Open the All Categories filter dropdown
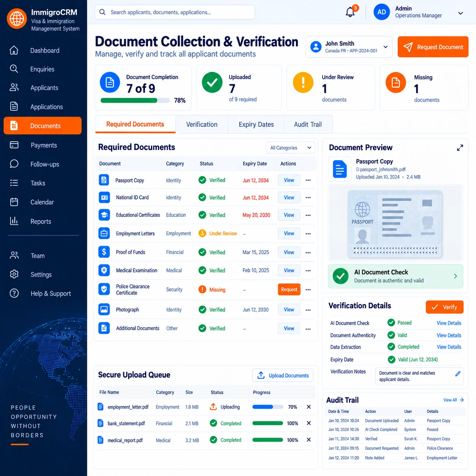 [290, 148]
